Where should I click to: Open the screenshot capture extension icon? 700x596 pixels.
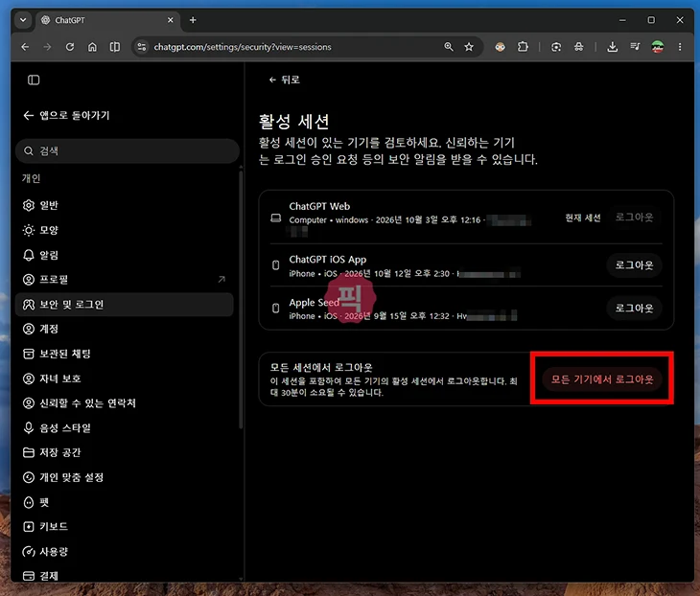point(556,47)
